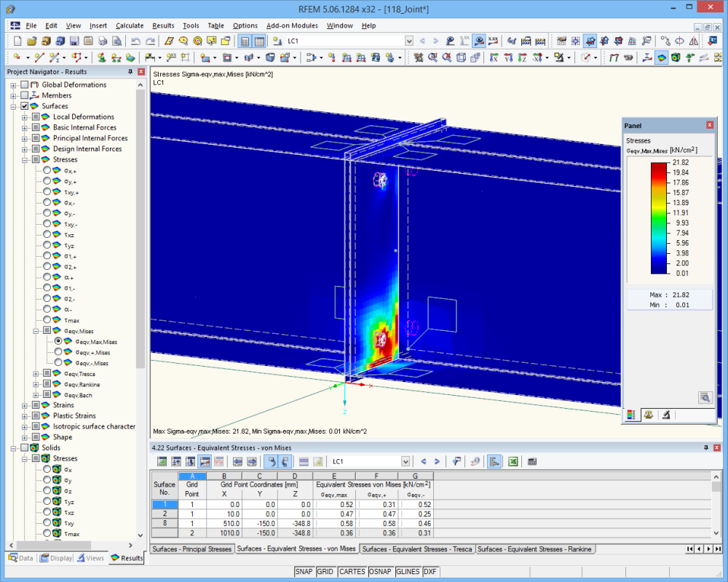Image resolution: width=728 pixels, height=582 pixels.
Task: Expand the Basic Internal Forces node
Action: [x=25, y=127]
